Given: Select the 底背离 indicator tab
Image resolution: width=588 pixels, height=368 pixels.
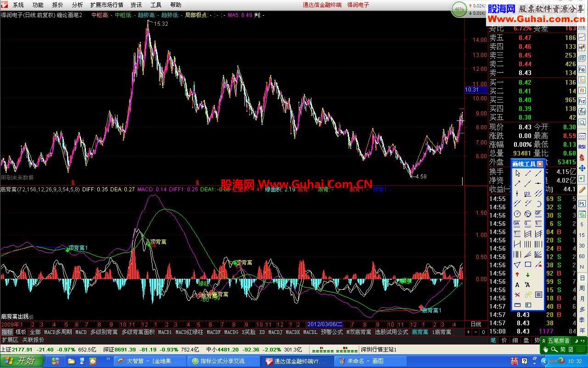Looking at the screenshot, I should click(x=420, y=332).
